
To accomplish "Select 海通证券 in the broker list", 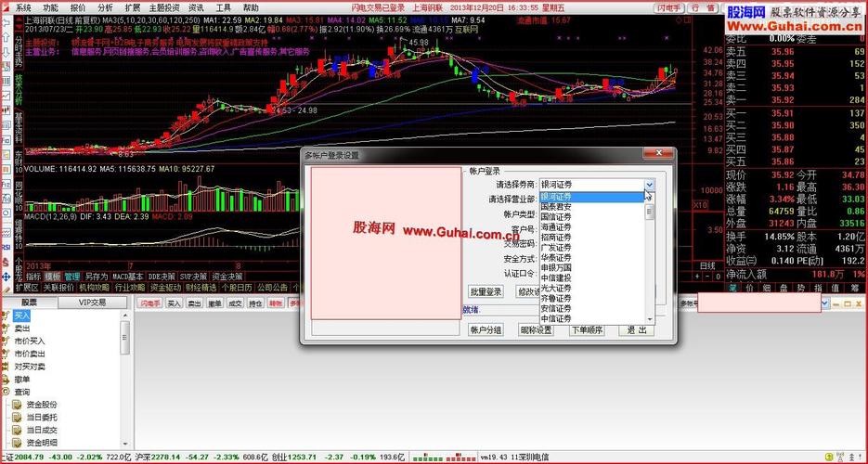I will (x=556, y=227).
